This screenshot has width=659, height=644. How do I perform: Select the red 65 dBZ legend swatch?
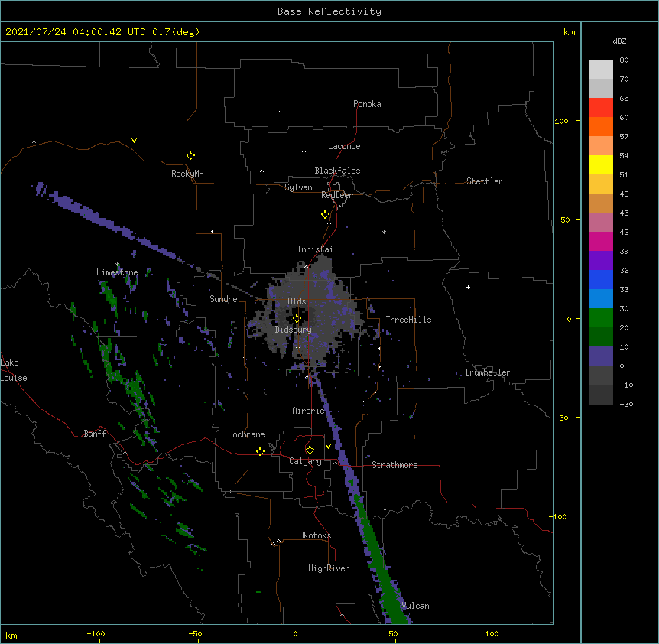tap(601, 108)
